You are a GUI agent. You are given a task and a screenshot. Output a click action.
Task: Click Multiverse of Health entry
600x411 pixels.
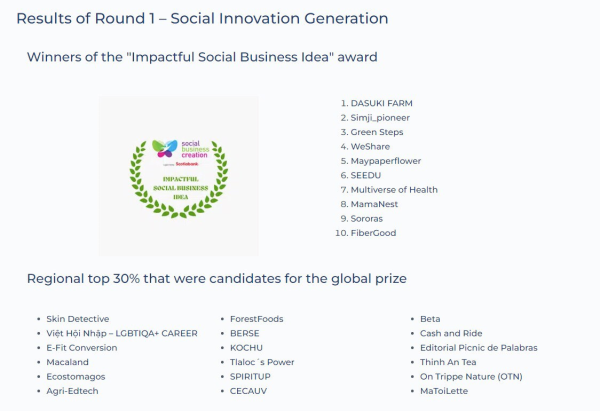pyautogui.click(x=394, y=190)
